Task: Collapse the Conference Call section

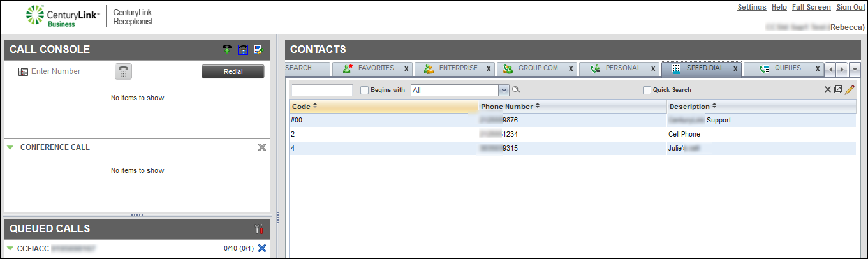Action: click(x=10, y=147)
